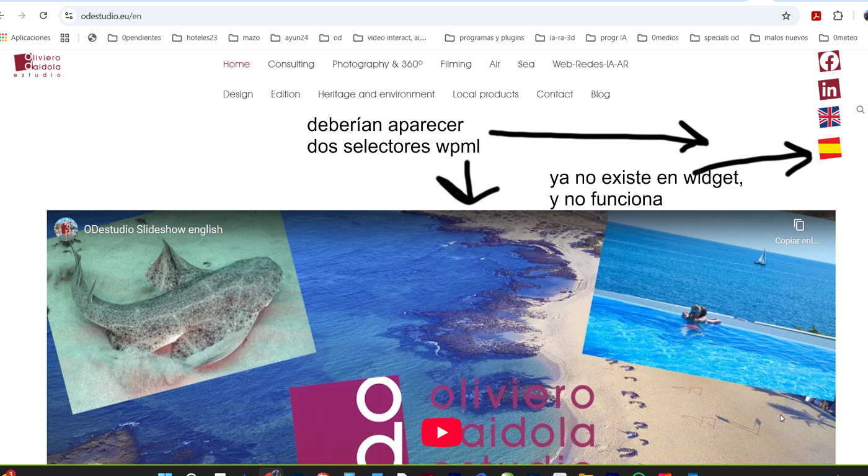Screen dimensions: 868x476
Task: Open Heritage and environment menu item
Action: [x=376, y=94]
